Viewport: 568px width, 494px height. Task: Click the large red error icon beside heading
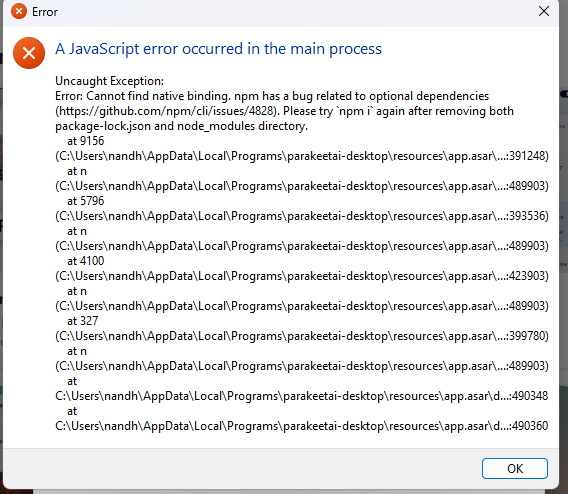[x=29, y=53]
